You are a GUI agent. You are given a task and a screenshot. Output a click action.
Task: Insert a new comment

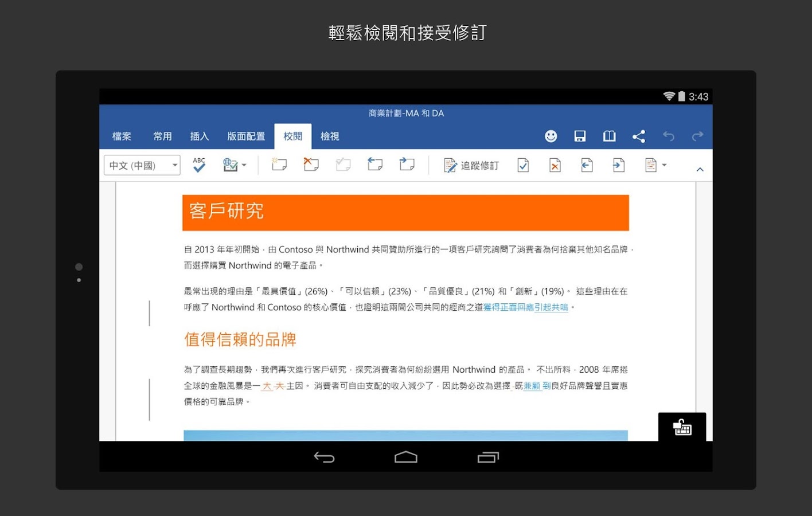pyautogui.click(x=279, y=165)
